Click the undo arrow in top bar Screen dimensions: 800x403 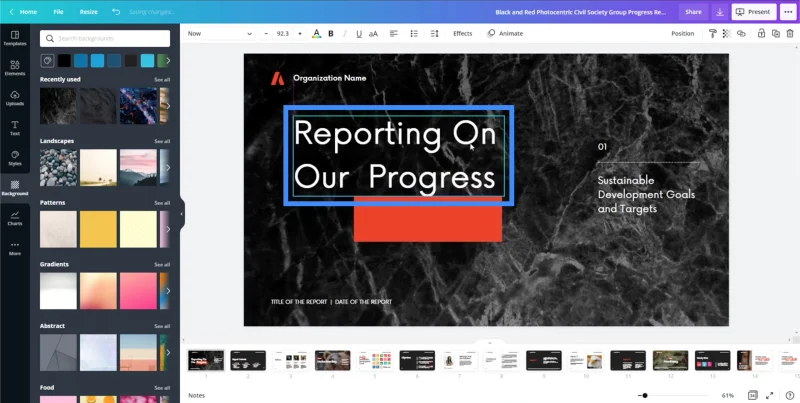pyautogui.click(x=116, y=12)
